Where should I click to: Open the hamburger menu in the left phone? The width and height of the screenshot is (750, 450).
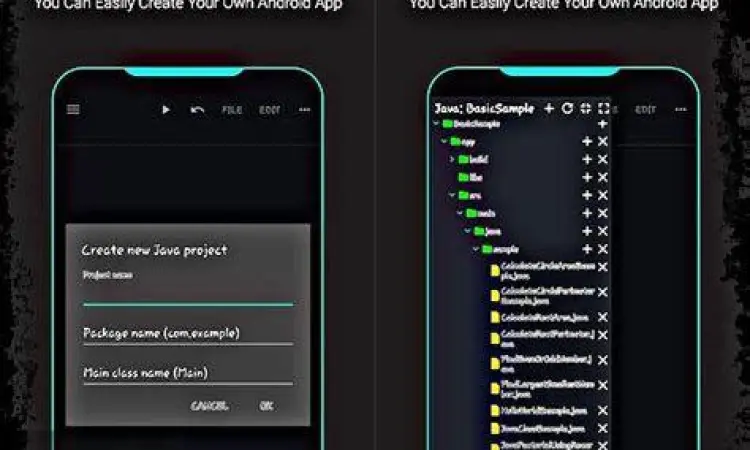pyautogui.click(x=73, y=109)
